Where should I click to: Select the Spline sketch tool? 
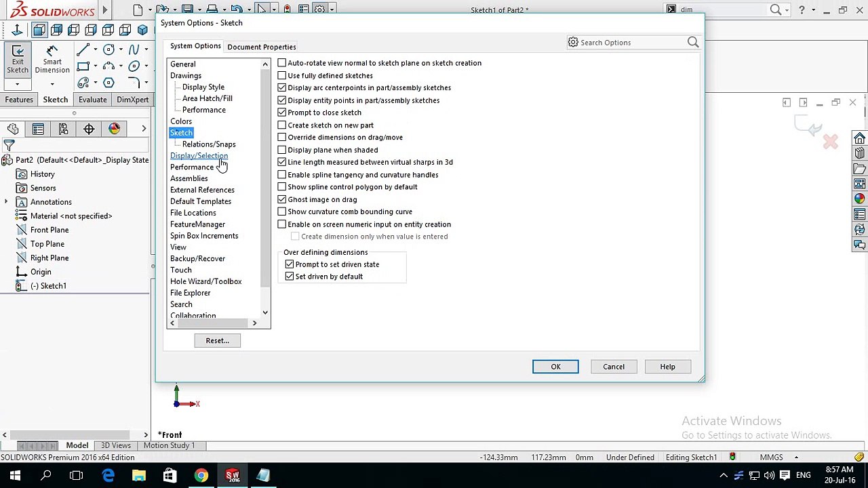point(134,49)
